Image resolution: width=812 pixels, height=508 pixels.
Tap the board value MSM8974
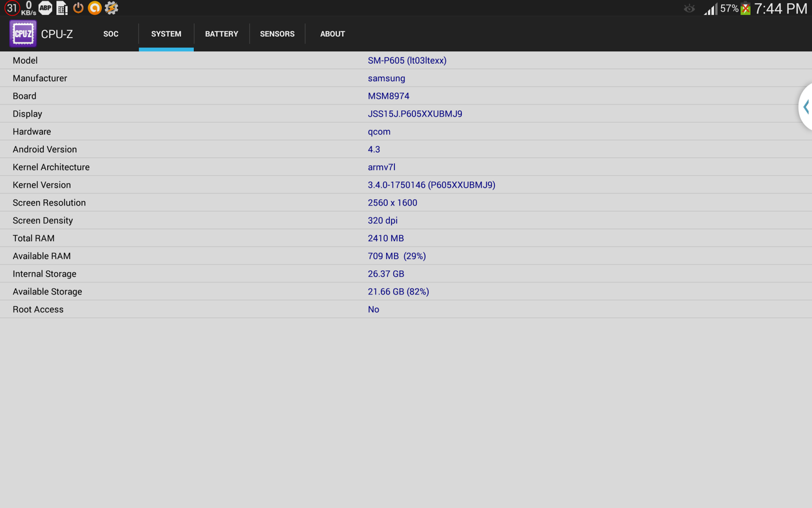coord(389,96)
